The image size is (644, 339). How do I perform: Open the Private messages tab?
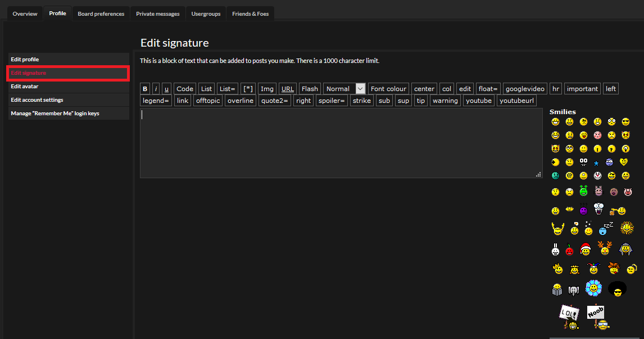point(158,13)
